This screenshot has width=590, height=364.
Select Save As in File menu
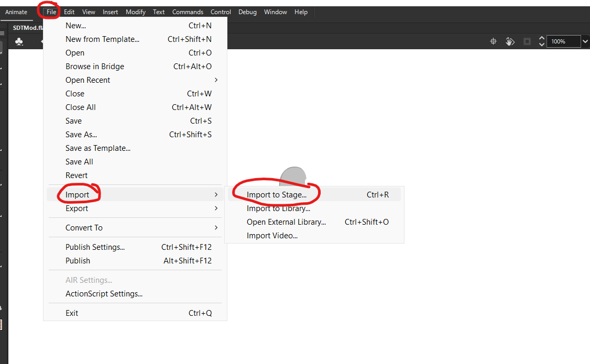coord(81,135)
